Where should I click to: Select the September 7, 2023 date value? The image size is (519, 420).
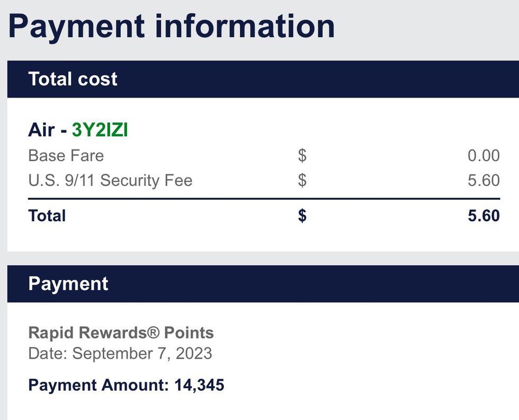[142, 353]
